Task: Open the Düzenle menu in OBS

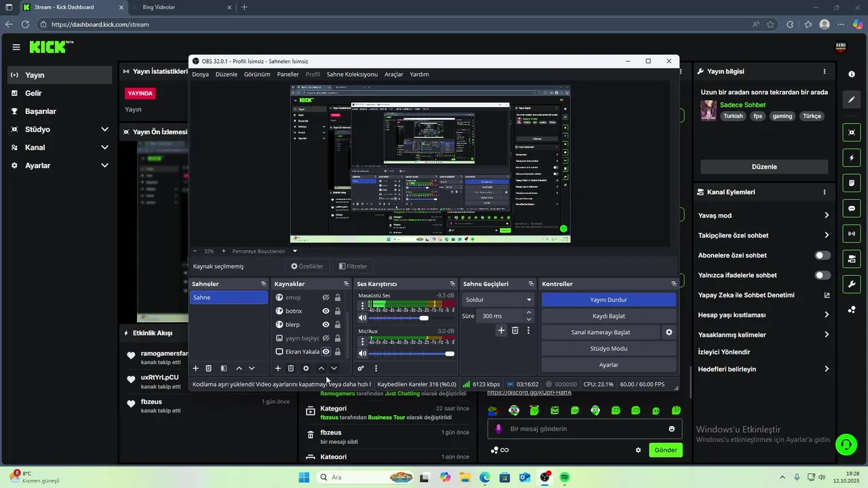Action: (x=226, y=75)
